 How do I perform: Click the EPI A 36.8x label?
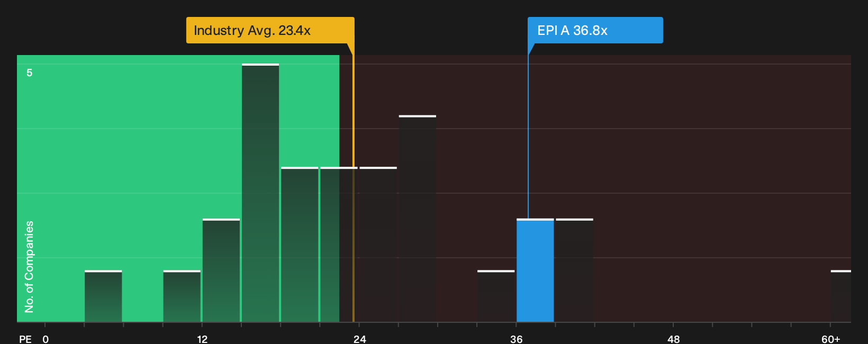coord(595,30)
